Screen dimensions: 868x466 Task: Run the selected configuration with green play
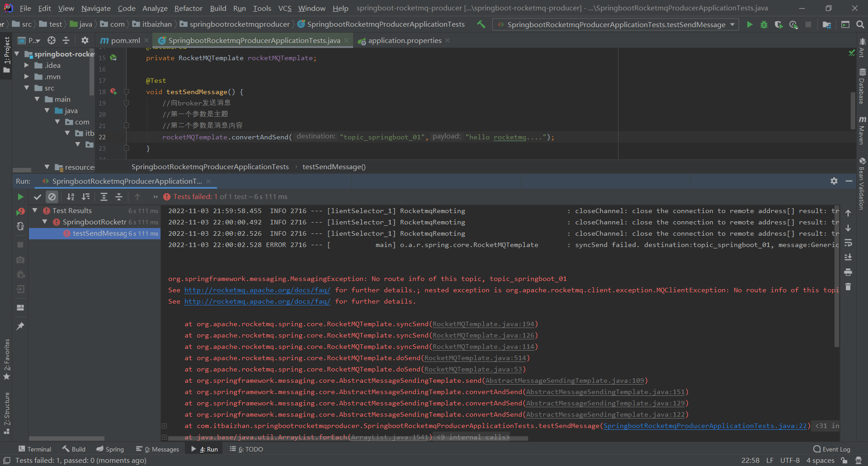pyautogui.click(x=750, y=24)
